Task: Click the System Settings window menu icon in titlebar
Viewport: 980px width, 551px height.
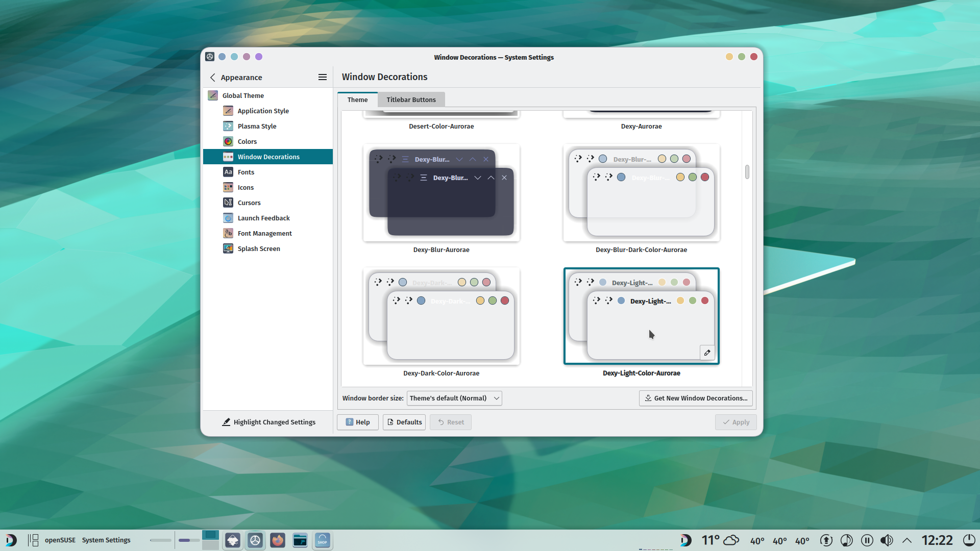Action: (210, 57)
